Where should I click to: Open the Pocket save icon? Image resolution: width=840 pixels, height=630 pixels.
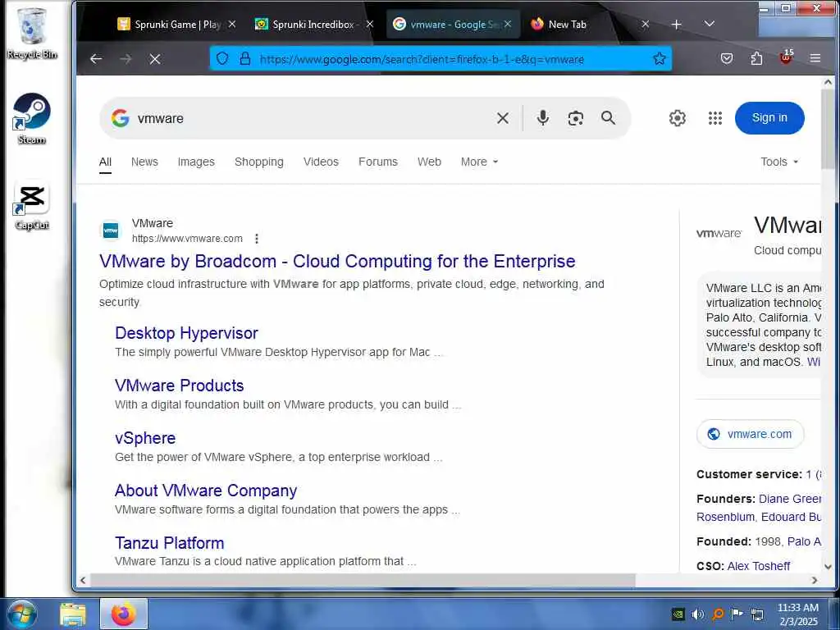tap(727, 58)
